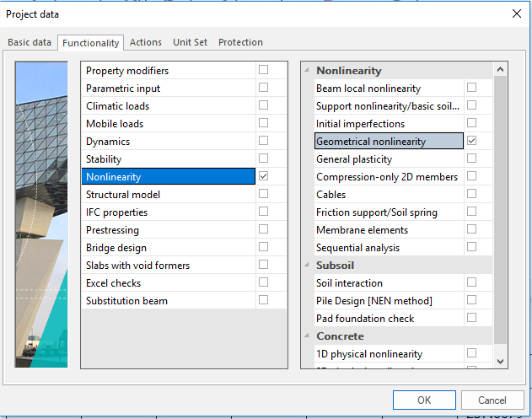This screenshot has height=419, width=532.
Task: Enable Prestressing functionality checkbox
Action: [264, 229]
